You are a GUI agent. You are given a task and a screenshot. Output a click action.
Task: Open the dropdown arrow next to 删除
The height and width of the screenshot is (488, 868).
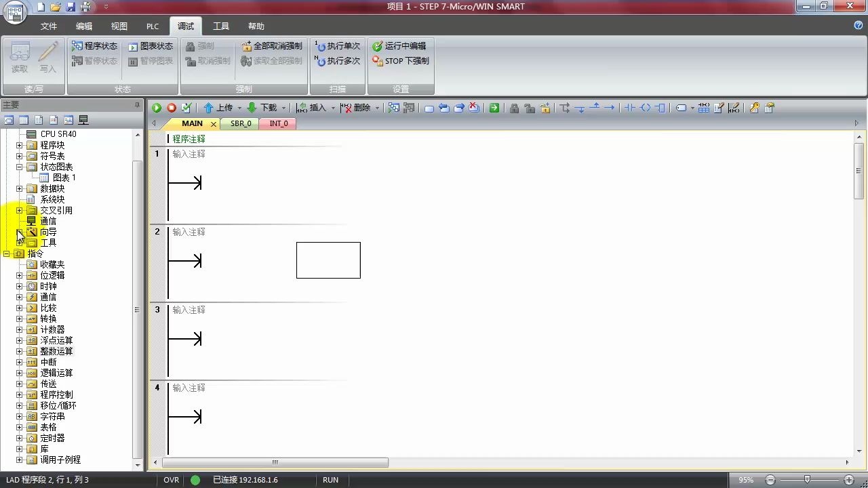(x=377, y=108)
